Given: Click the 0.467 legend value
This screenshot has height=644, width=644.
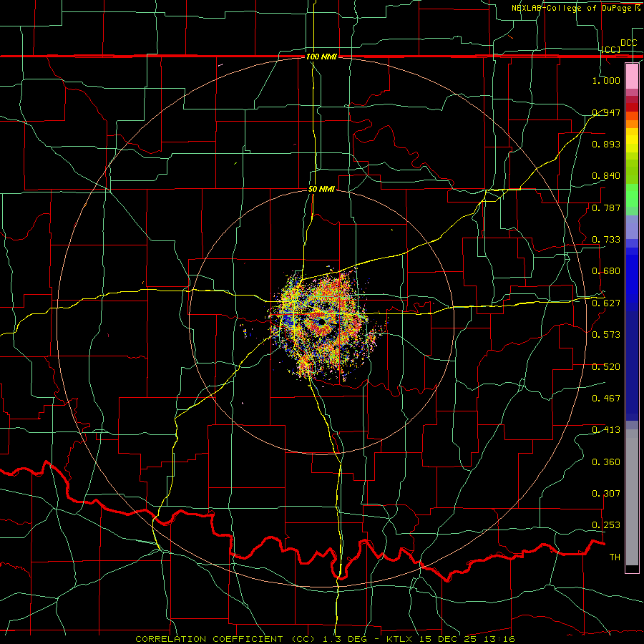Looking at the screenshot, I should click(606, 399).
